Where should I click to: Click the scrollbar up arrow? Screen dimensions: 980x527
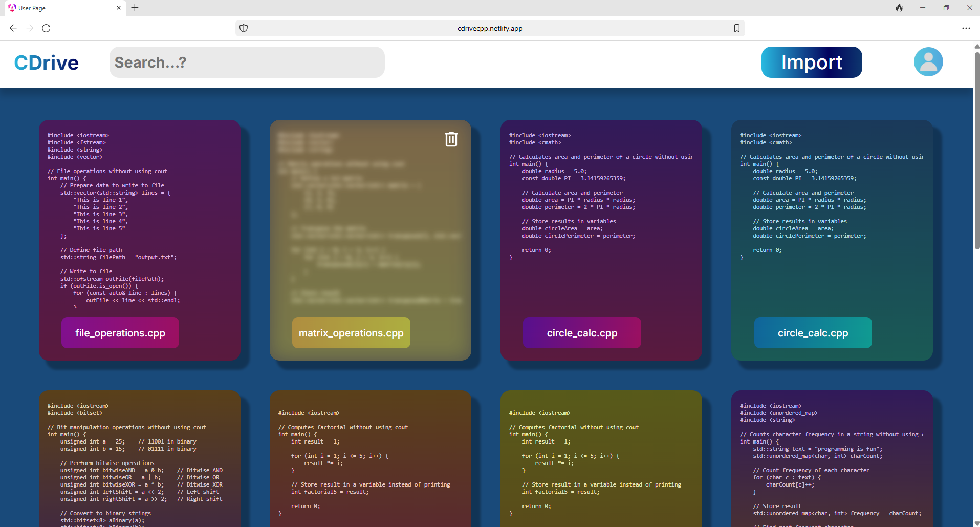[976, 46]
